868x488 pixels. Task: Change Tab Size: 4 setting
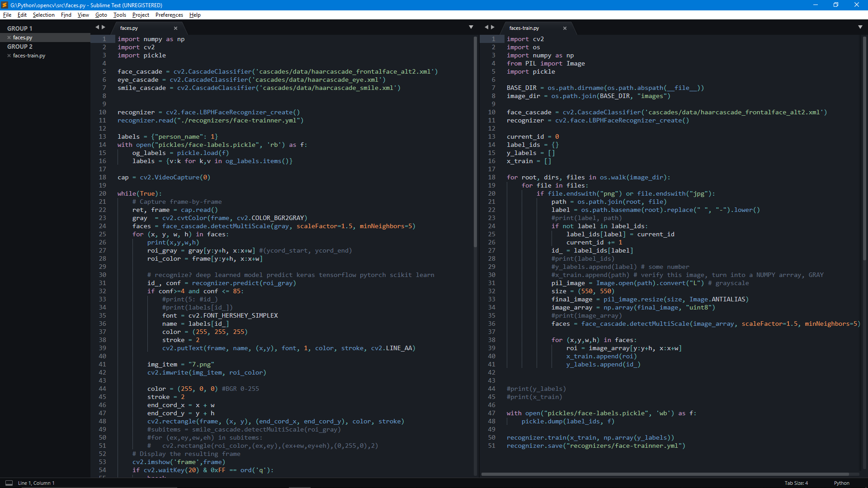796,483
